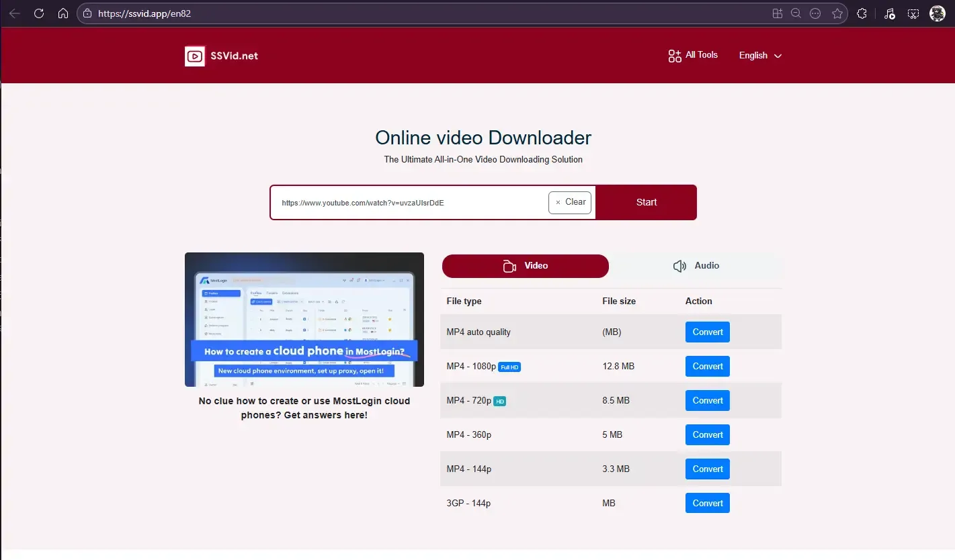955x560 pixels.
Task: Click the SSVid.net play-button logo
Action: [x=195, y=56]
